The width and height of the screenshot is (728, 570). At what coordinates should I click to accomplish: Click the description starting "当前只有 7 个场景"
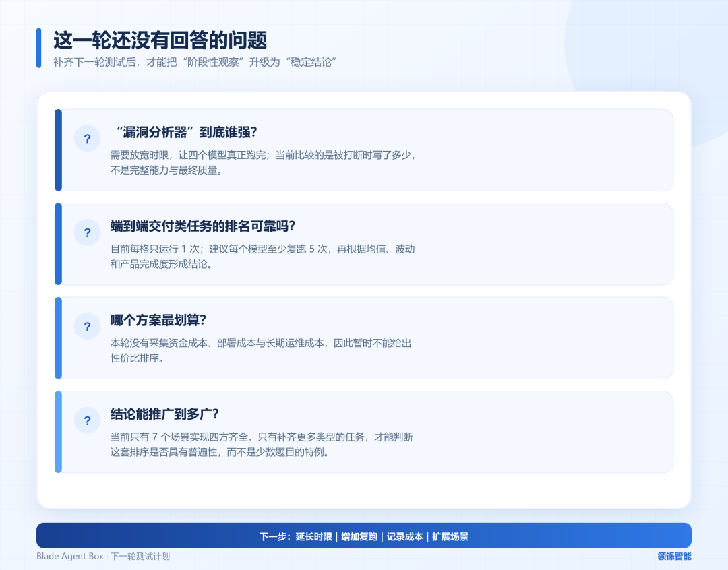(x=262, y=444)
